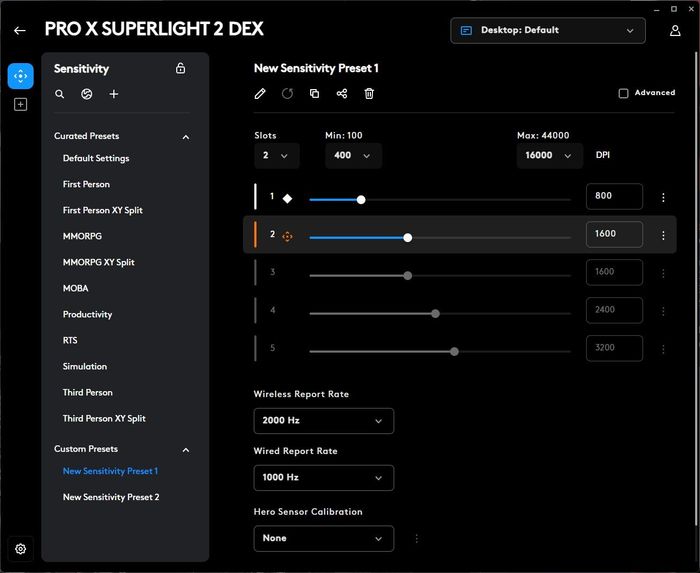The width and height of the screenshot is (700, 573).
Task: Click the slot 1 DPI slider handle
Action: [x=361, y=199]
